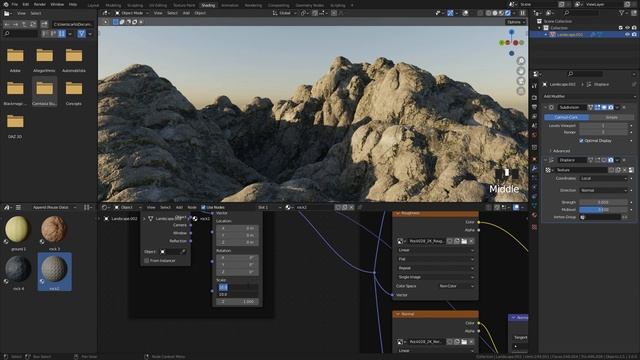
Task: Toggle Collection viewport visibility eye
Action: coord(627,28)
